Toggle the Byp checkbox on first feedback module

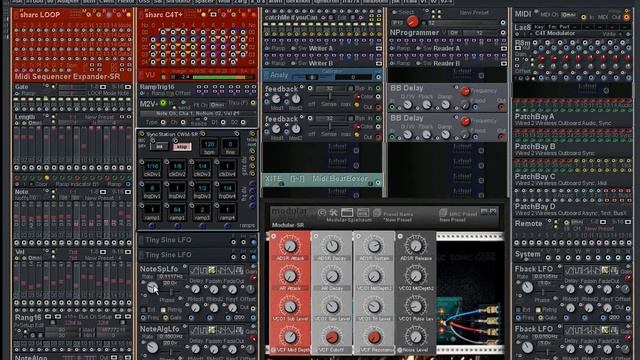coord(350,88)
